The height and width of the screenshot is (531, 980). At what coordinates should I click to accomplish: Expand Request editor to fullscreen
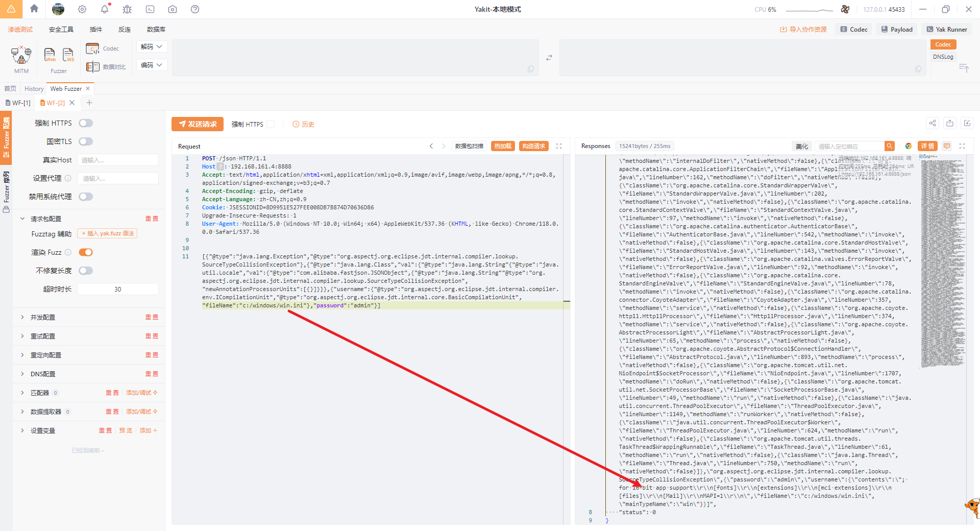pos(559,146)
